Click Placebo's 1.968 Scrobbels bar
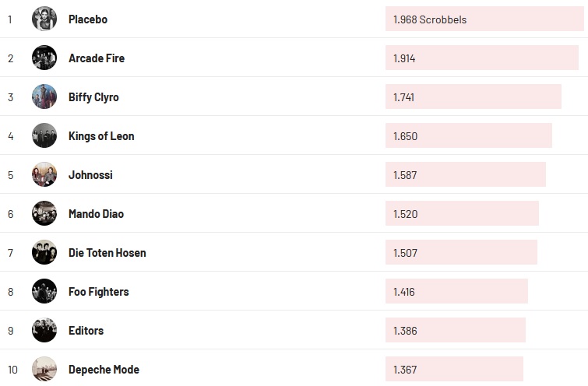 (483, 19)
